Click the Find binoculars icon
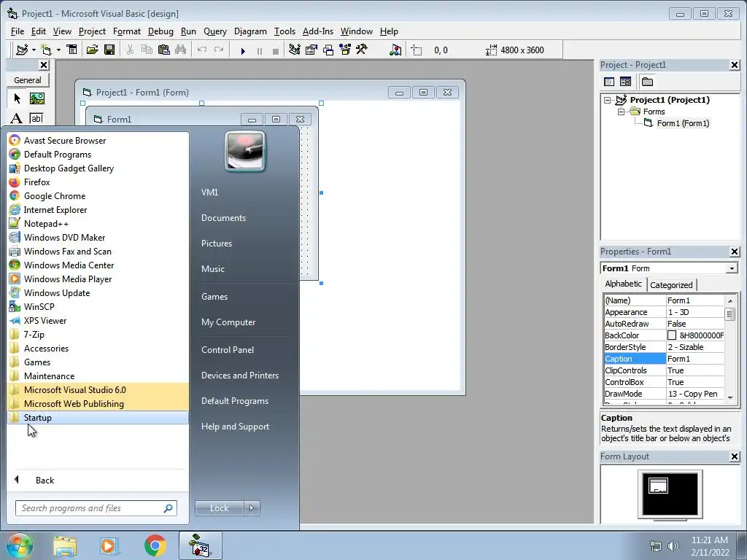 pyautogui.click(x=181, y=50)
